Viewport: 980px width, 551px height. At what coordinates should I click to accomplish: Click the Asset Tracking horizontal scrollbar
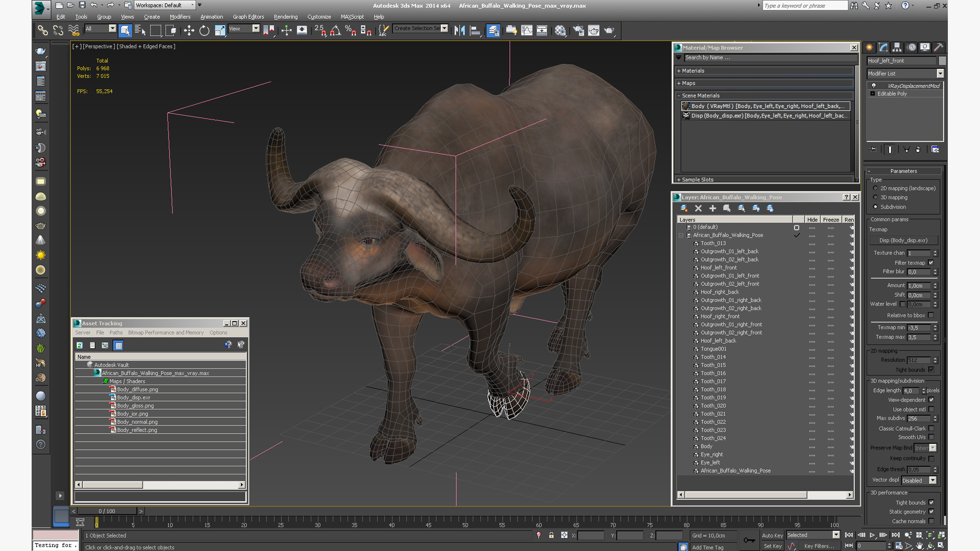coord(160,485)
